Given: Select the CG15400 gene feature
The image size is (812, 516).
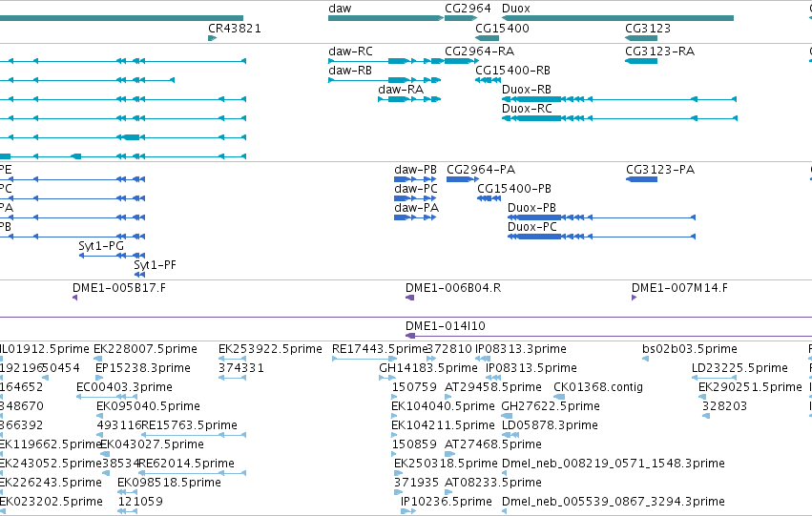Looking at the screenshot, I should pos(487,38).
